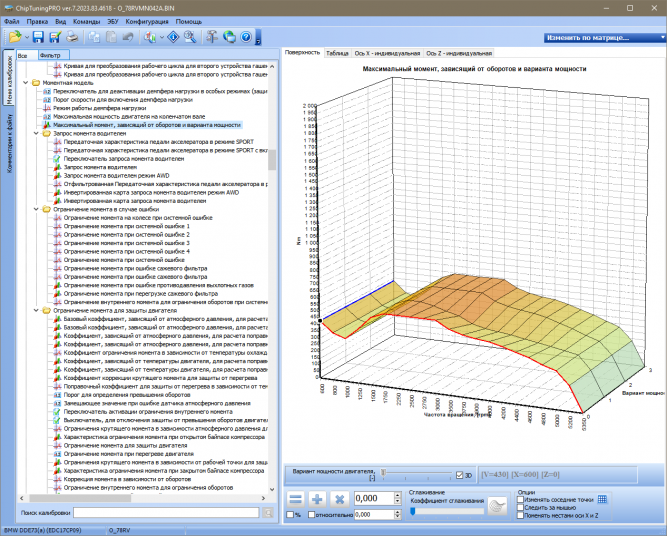Click icon of 'Переключатель запроса момента водителем'
This screenshot has width=667, height=536.
[57, 159]
